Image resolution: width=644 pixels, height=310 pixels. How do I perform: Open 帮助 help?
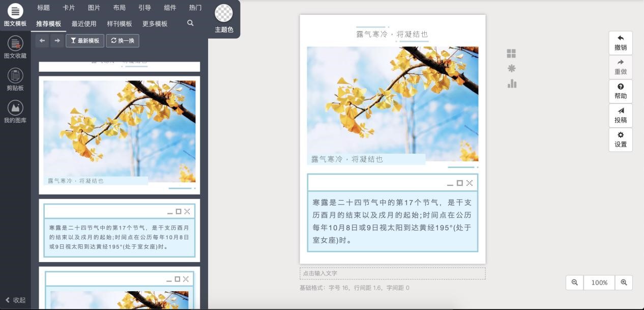621,91
